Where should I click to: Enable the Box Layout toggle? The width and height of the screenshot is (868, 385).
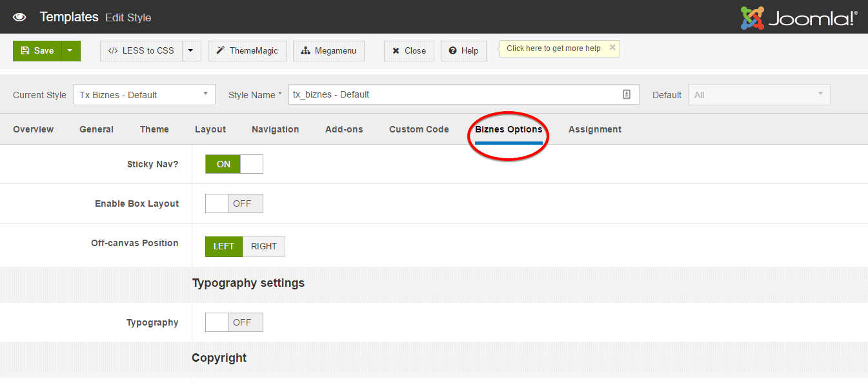(x=234, y=203)
